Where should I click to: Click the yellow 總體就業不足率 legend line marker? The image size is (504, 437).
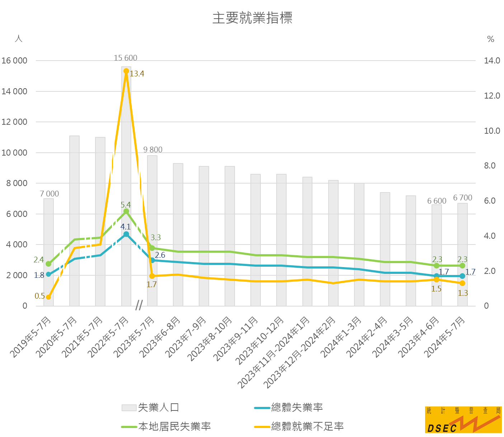[x=262, y=427]
